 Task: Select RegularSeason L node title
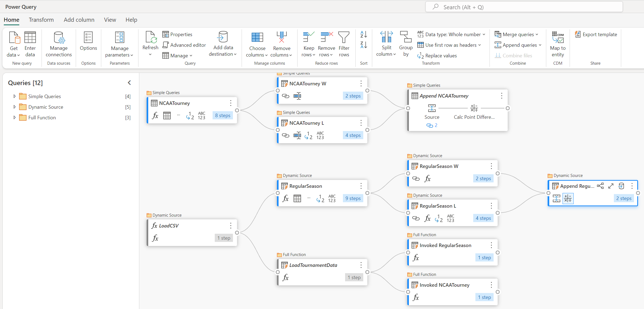[438, 206]
